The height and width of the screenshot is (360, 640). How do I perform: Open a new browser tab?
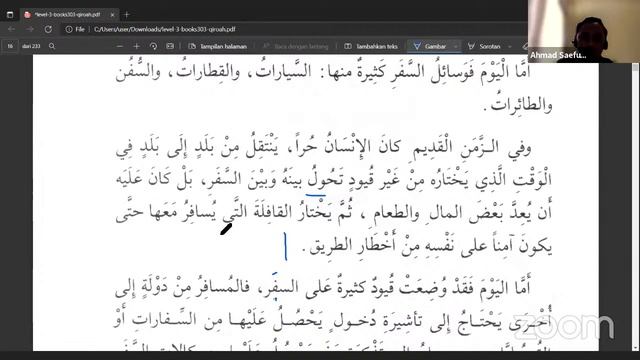pyautogui.click(x=127, y=15)
